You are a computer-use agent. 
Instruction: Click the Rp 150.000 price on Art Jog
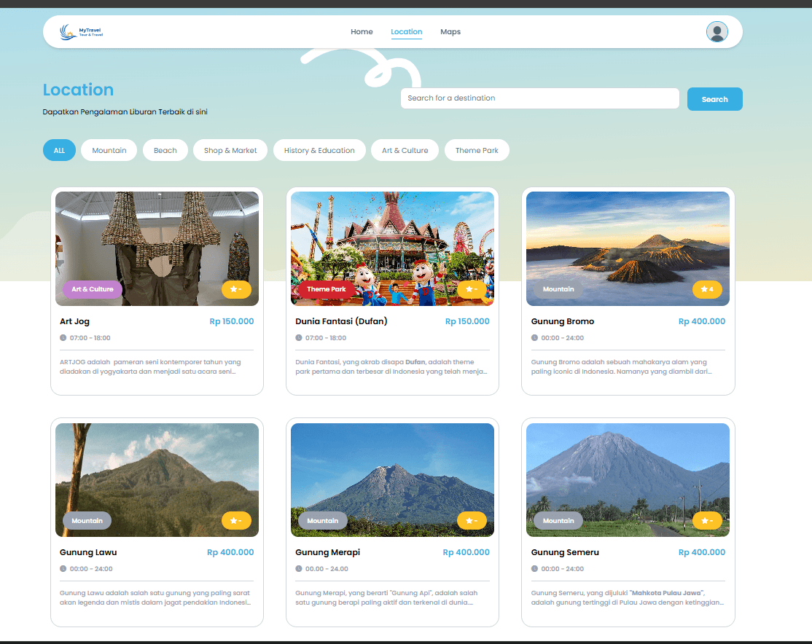[232, 321]
